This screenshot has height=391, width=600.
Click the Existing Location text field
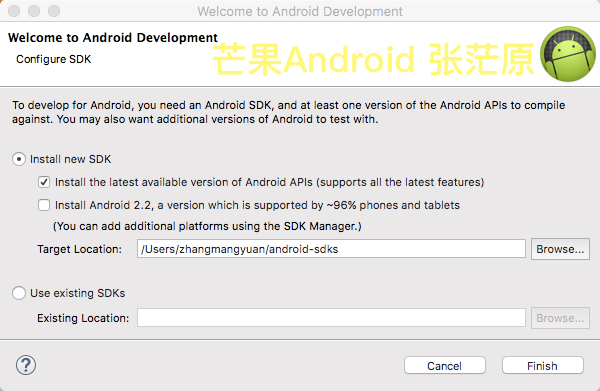[331, 318]
